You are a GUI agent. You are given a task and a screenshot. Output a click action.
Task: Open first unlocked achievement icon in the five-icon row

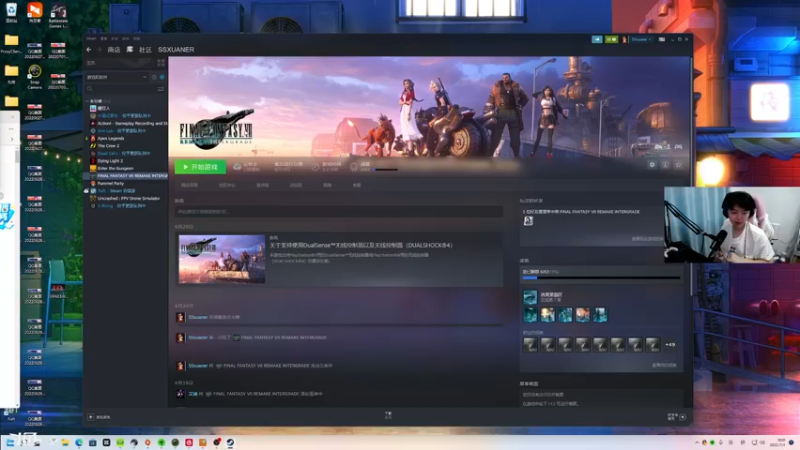530,315
